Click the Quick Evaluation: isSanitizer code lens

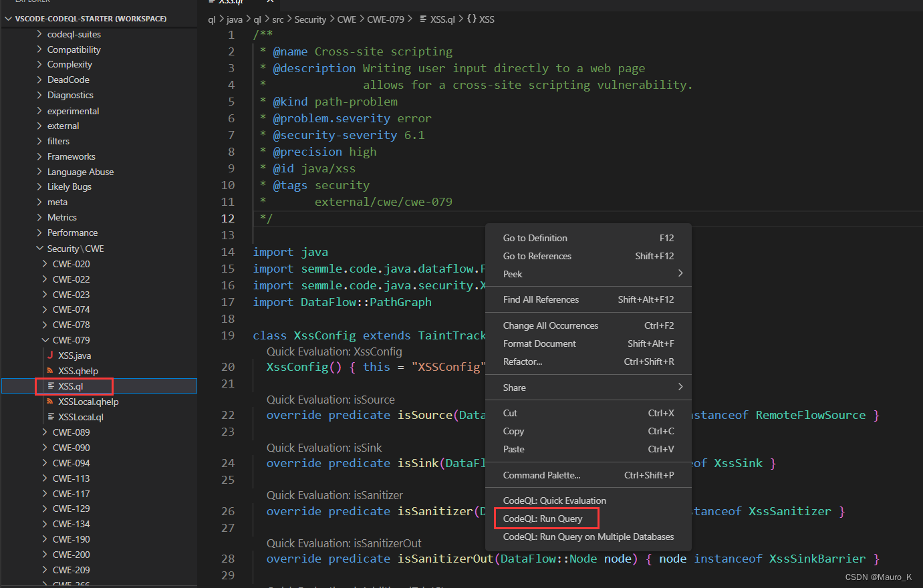[335, 495]
